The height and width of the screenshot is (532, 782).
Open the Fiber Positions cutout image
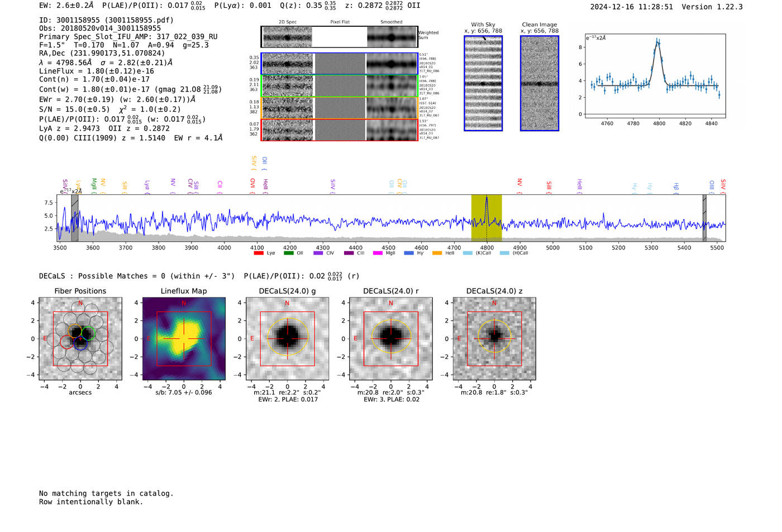click(80, 339)
